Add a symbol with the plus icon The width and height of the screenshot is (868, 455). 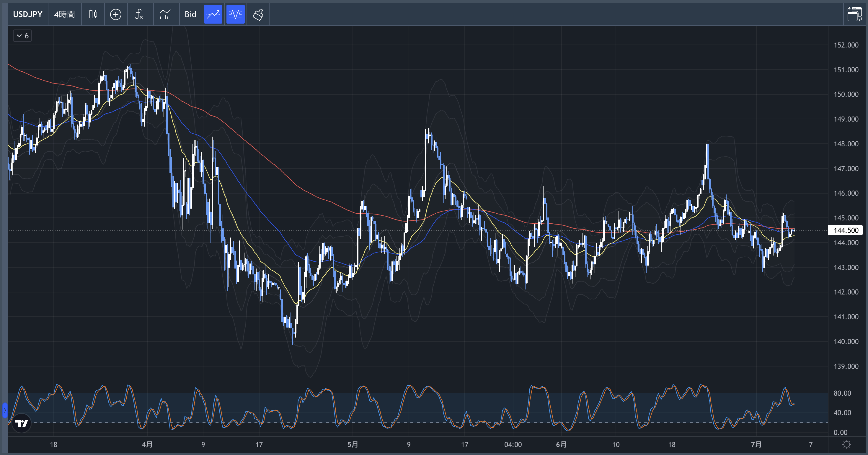[115, 14]
